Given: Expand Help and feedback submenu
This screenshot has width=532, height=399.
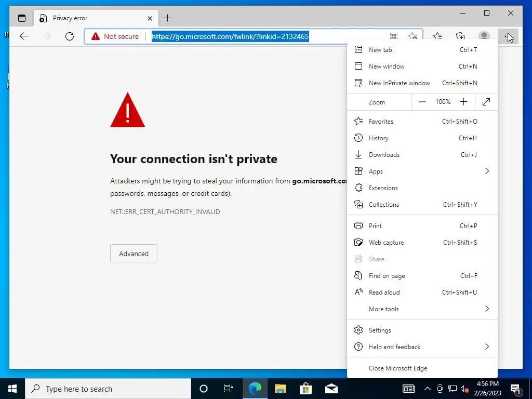Looking at the screenshot, I should 422,347.
